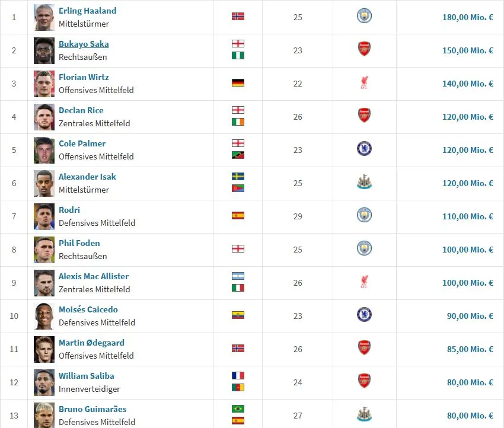
Task: Click Phil Foden's portrait photo
Action: point(44,250)
